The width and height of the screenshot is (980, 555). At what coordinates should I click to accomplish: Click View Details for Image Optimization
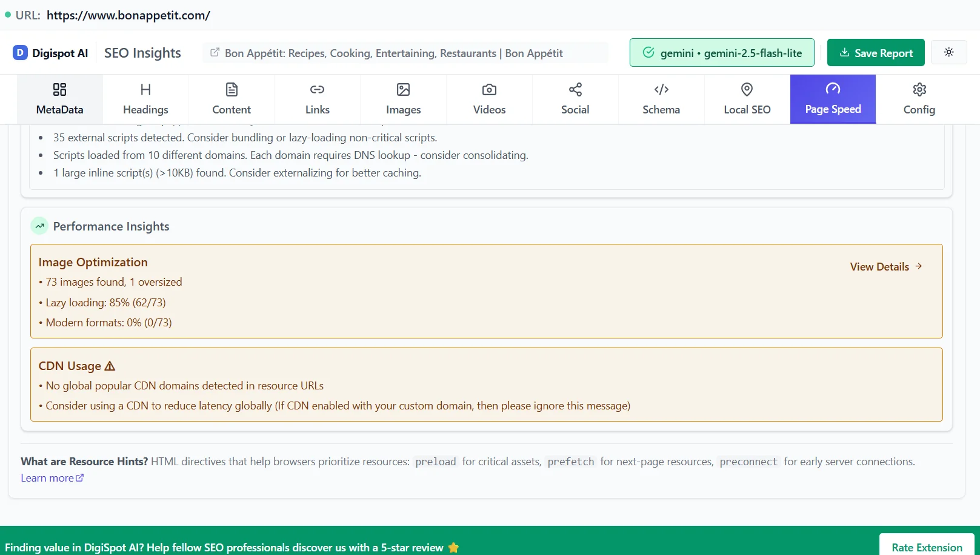pyautogui.click(x=886, y=267)
